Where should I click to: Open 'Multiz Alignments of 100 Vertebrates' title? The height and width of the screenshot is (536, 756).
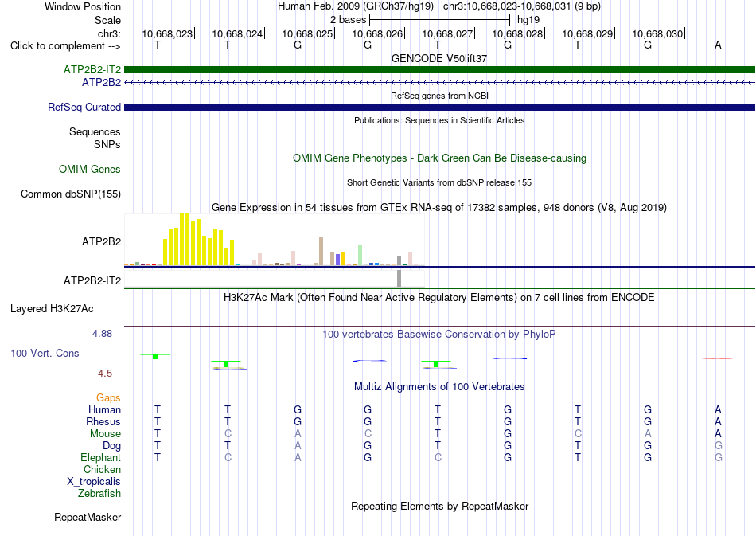pyautogui.click(x=439, y=386)
